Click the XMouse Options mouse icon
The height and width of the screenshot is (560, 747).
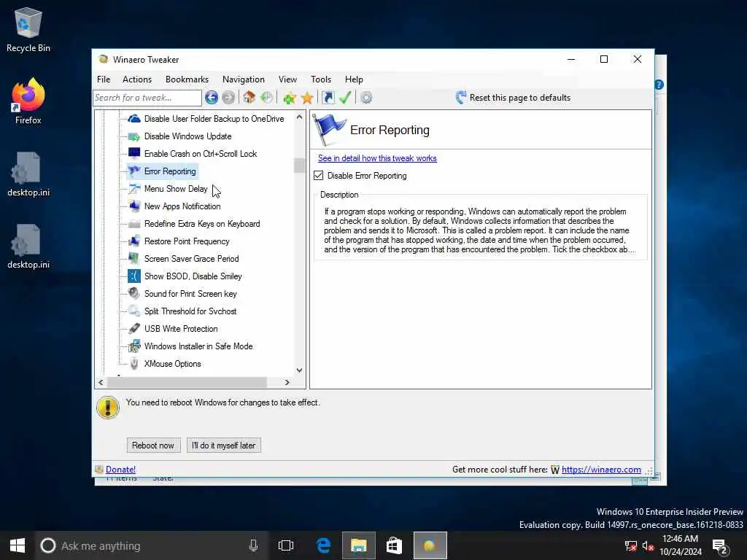134,364
